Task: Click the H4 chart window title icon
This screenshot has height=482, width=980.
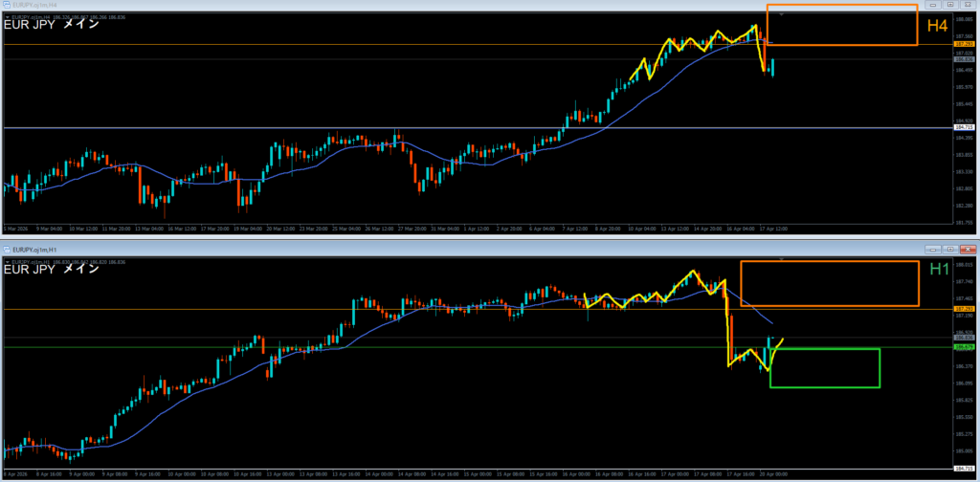Action: [7, 5]
